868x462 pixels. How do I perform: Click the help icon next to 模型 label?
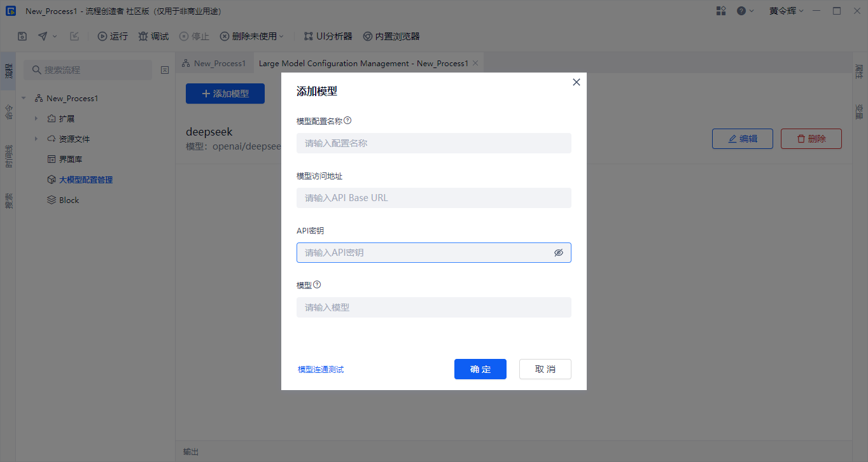point(317,284)
